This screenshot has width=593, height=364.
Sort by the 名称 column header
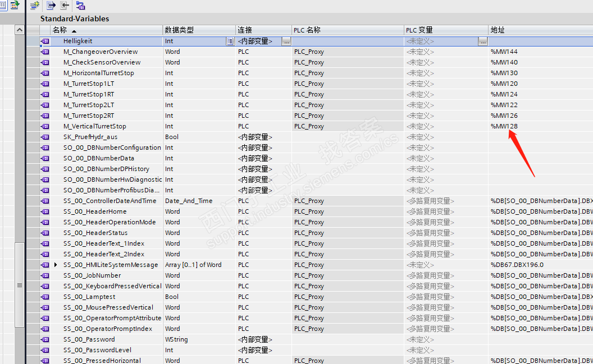pos(106,30)
